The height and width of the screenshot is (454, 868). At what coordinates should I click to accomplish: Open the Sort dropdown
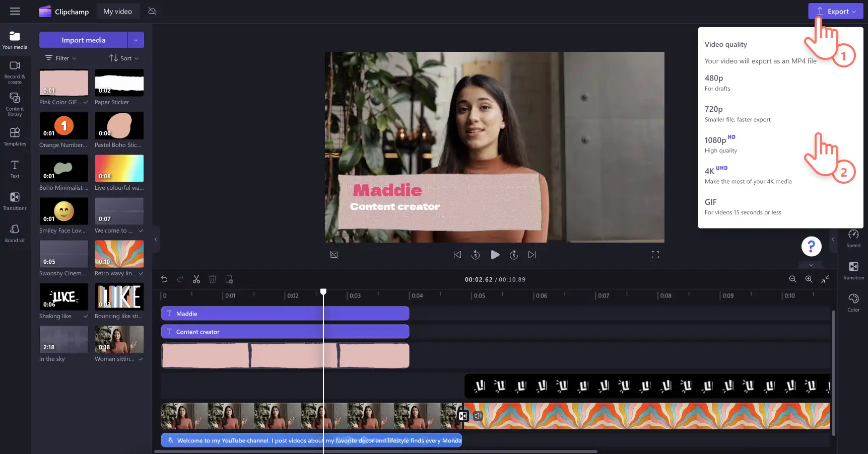pos(124,58)
